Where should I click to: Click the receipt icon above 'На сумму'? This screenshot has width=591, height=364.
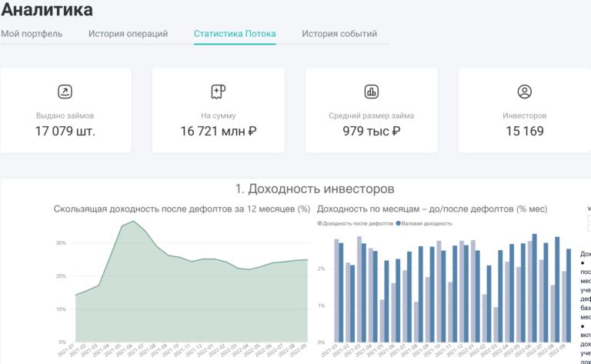pos(218,92)
